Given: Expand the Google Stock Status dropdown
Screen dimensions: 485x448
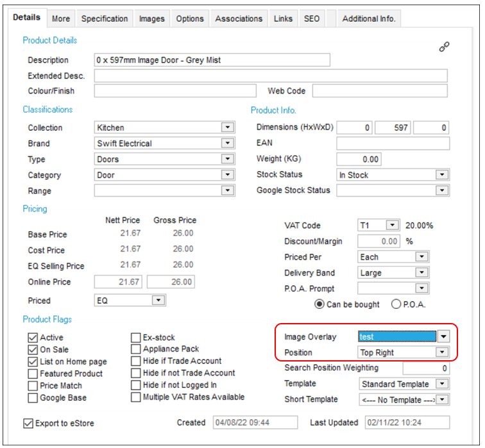Looking at the screenshot, I should click(x=442, y=190).
